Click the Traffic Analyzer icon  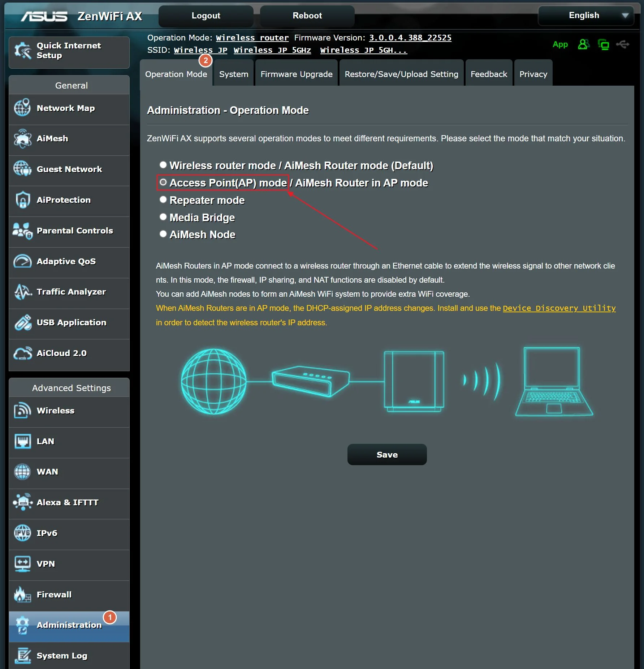tap(22, 292)
